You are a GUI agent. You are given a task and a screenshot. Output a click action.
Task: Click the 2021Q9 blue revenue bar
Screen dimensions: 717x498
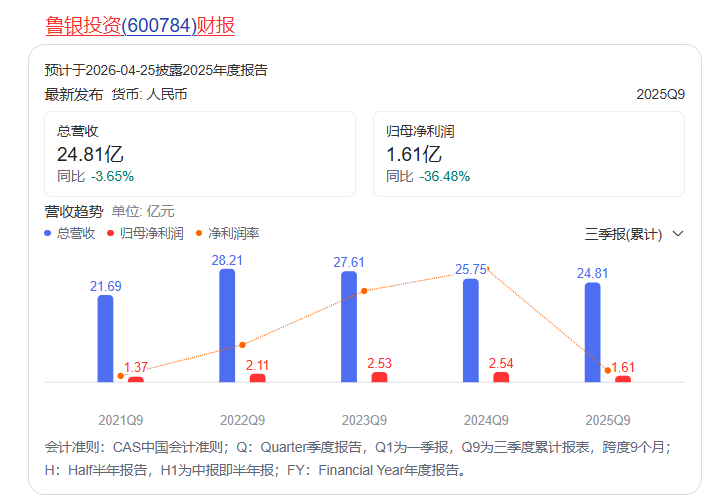(105, 338)
